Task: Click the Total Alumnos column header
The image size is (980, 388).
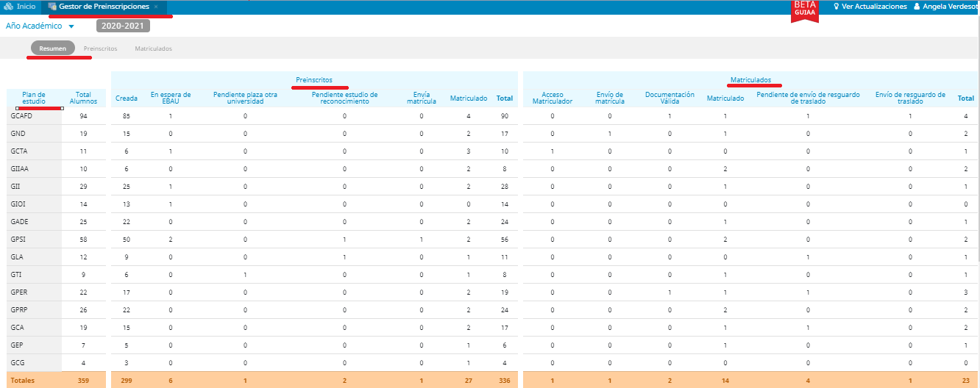Action: point(83,98)
